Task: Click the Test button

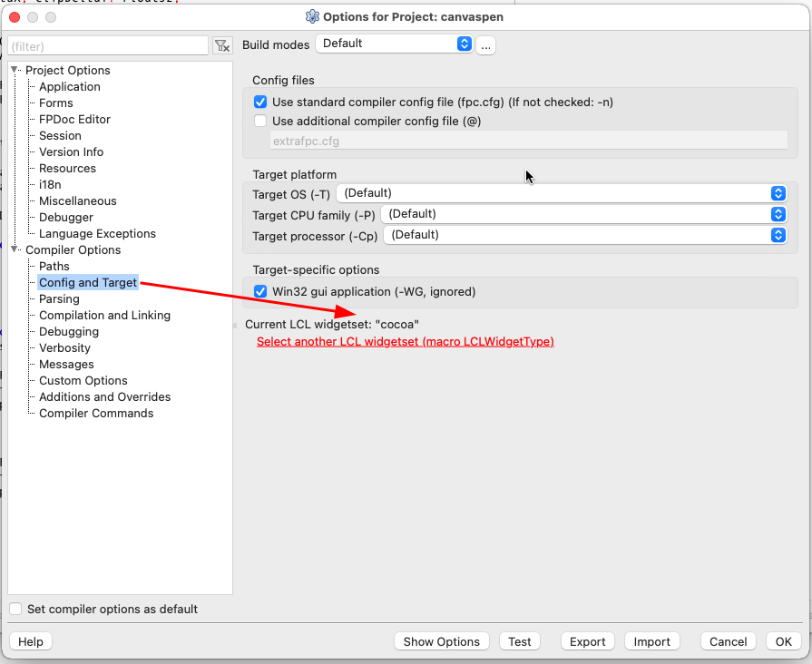Action: click(x=520, y=641)
